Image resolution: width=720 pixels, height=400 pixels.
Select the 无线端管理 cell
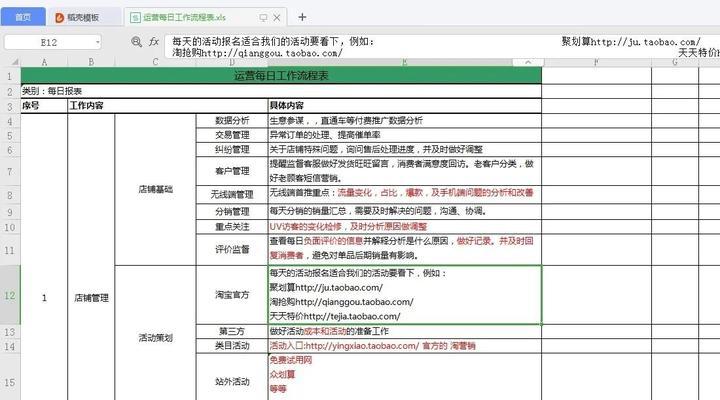232,195
